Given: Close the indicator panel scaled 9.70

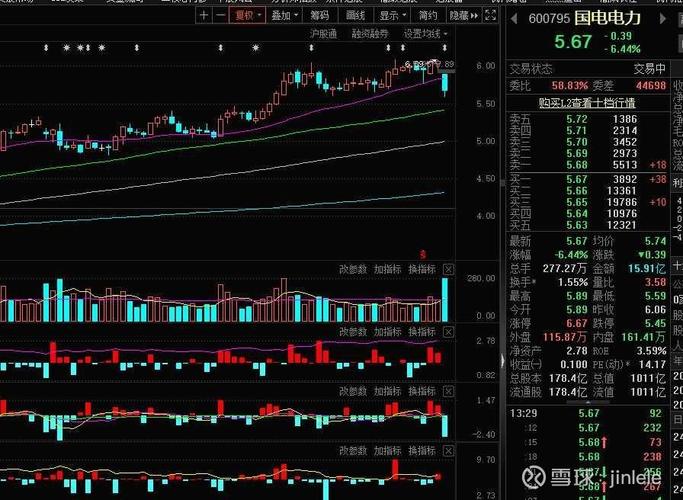Looking at the screenshot, I should click(448, 451).
